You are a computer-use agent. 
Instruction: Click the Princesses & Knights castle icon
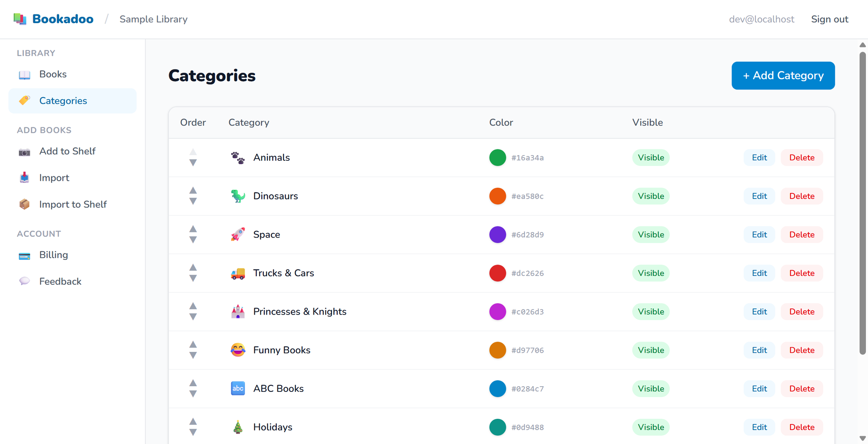click(x=238, y=311)
